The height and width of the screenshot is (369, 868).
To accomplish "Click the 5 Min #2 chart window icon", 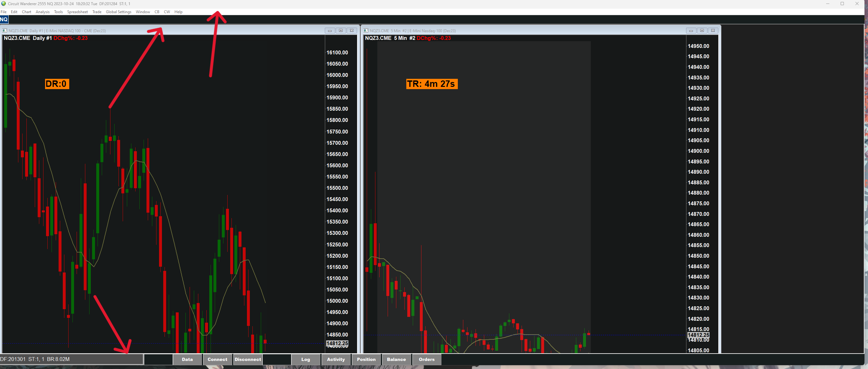I will click(x=366, y=31).
